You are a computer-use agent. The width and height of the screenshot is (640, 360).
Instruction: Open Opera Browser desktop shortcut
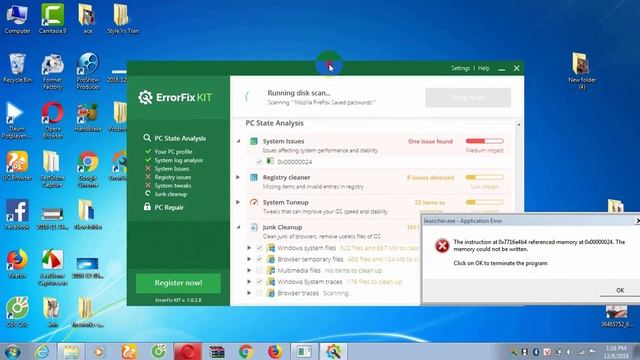53,120
